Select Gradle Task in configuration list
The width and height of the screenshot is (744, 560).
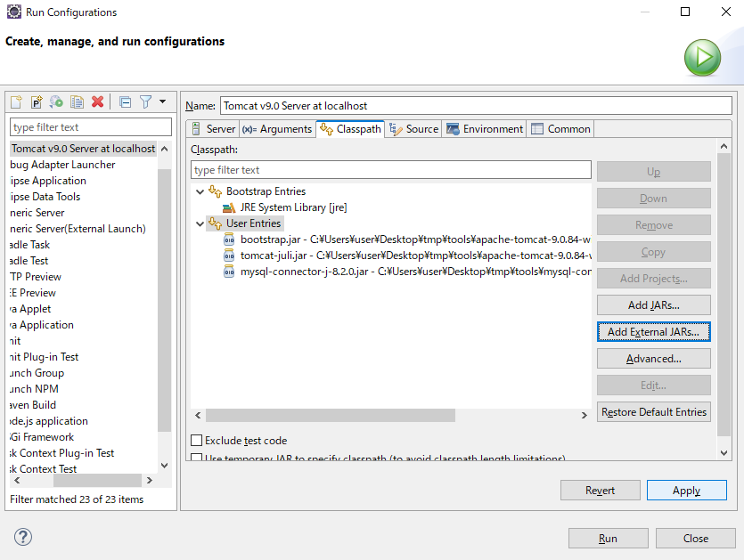pyautogui.click(x=30, y=245)
